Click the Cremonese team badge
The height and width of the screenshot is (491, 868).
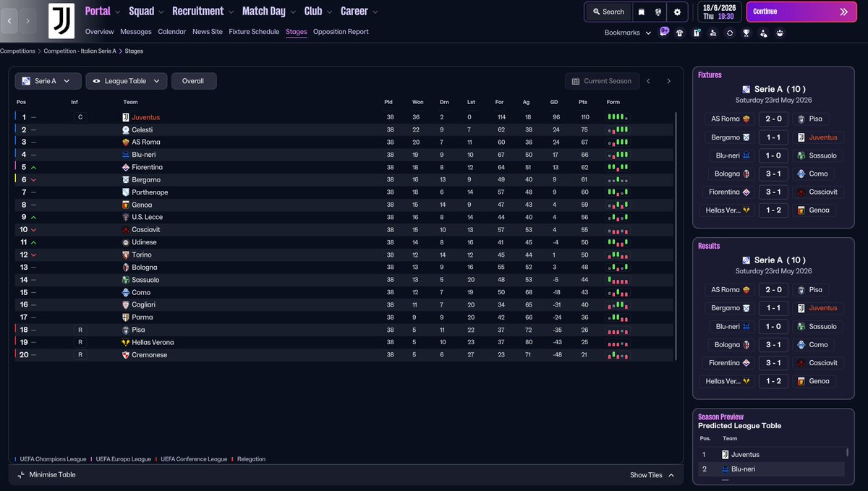tap(126, 355)
